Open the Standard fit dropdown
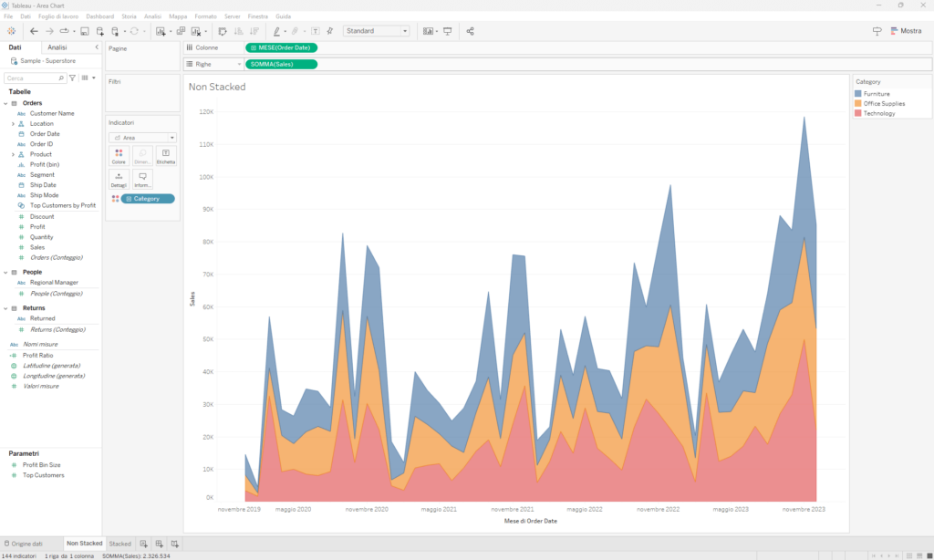 (x=377, y=31)
